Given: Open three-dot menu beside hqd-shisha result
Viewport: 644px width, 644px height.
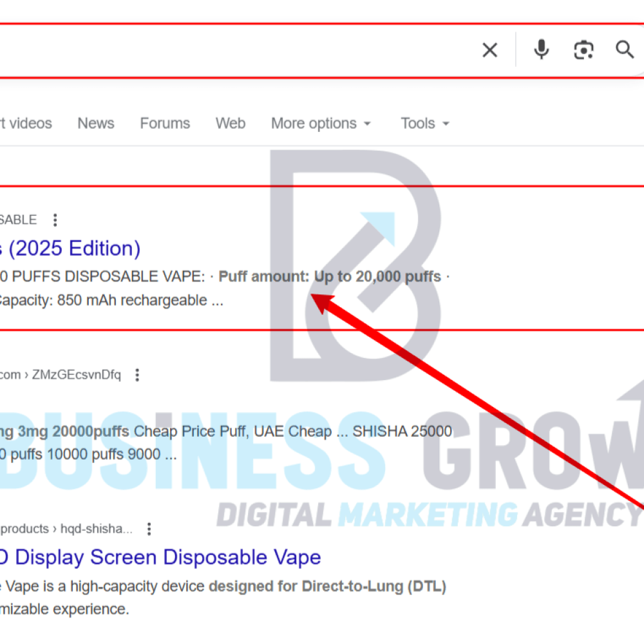Looking at the screenshot, I should tap(149, 529).
